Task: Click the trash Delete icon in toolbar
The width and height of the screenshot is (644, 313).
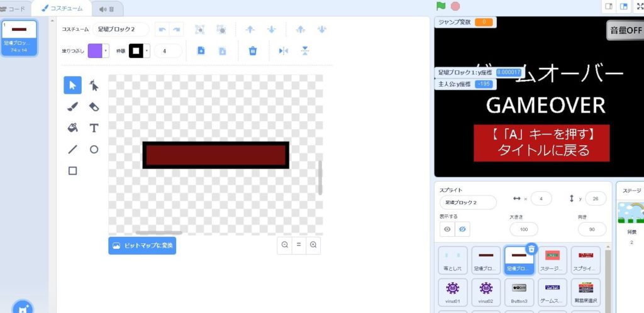Action: (x=253, y=51)
